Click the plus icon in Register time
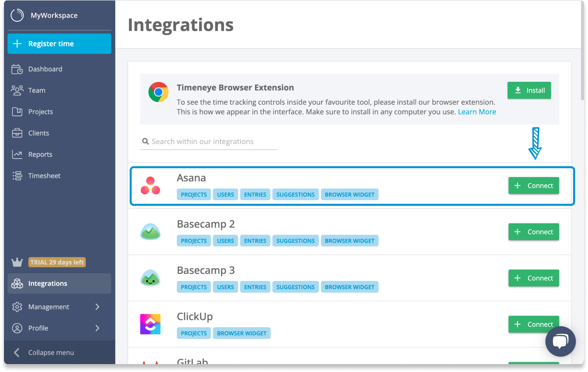 [x=17, y=44]
